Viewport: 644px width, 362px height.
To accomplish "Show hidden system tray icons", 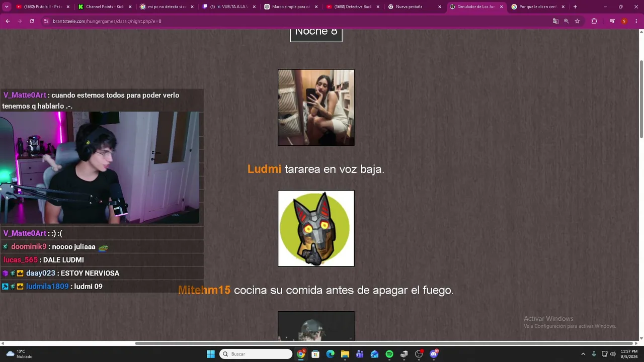I will point(583,354).
